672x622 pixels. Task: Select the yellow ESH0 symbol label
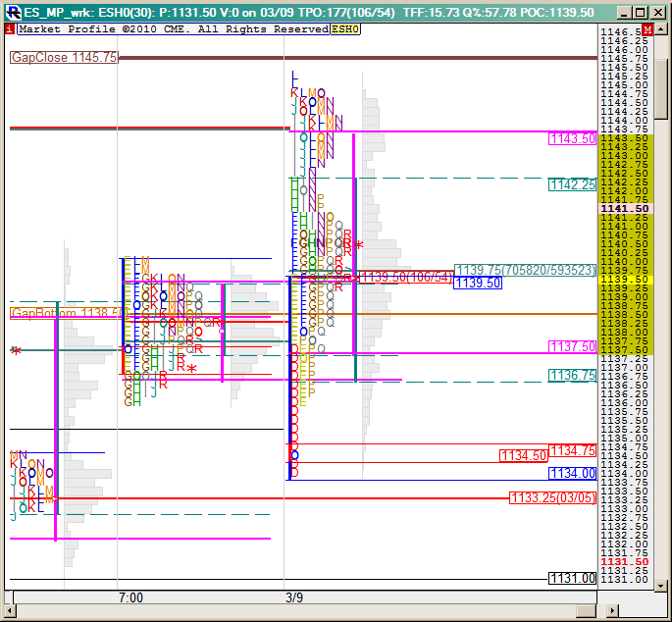345,29
